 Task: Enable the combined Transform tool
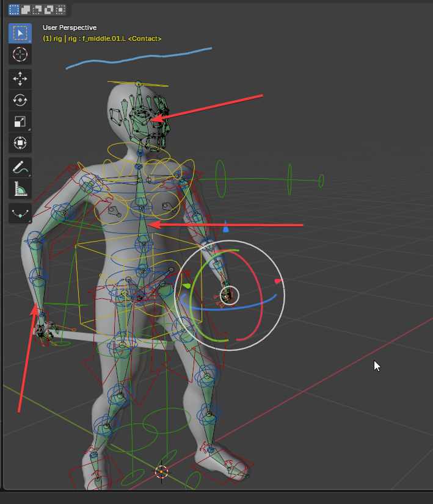(x=20, y=143)
